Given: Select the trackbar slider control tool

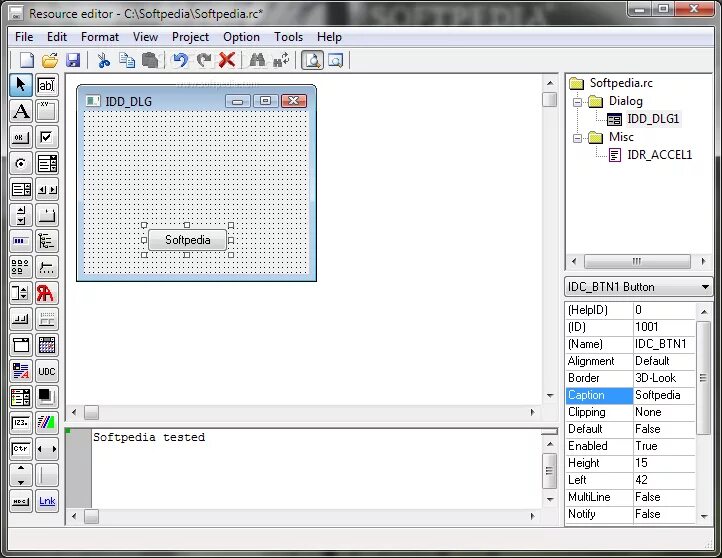Looking at the screenshot, I should [47, 267].
